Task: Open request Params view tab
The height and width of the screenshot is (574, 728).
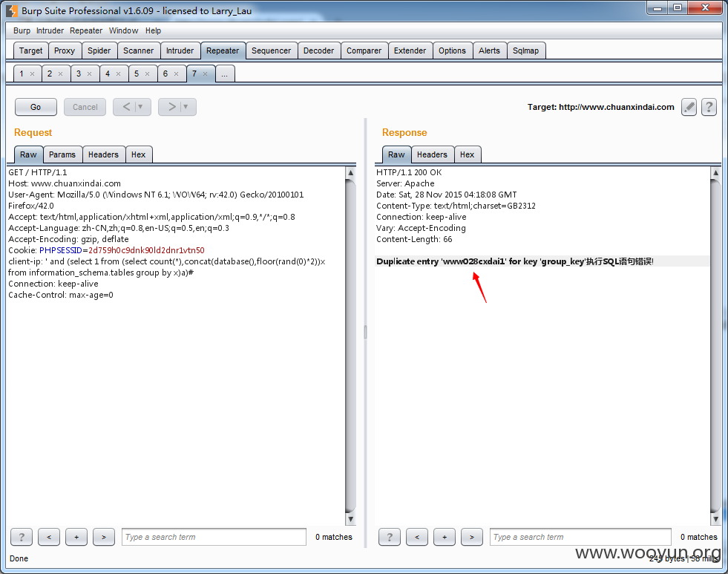Action: (62, 154)
